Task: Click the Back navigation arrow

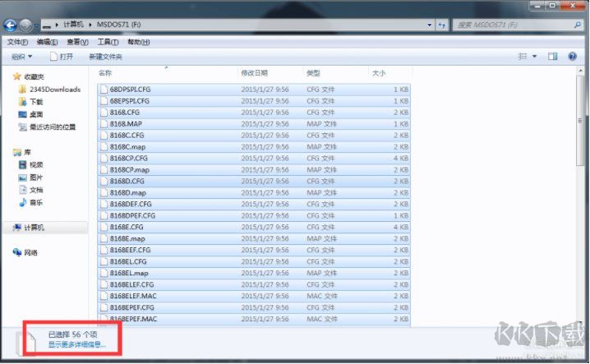Action: pyautogui.click(x=10, y=25)
